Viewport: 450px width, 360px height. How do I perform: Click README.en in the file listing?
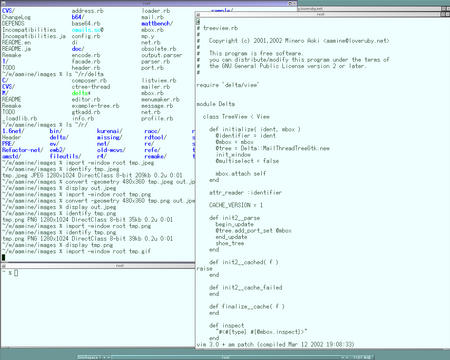click(x=16, y=43)
